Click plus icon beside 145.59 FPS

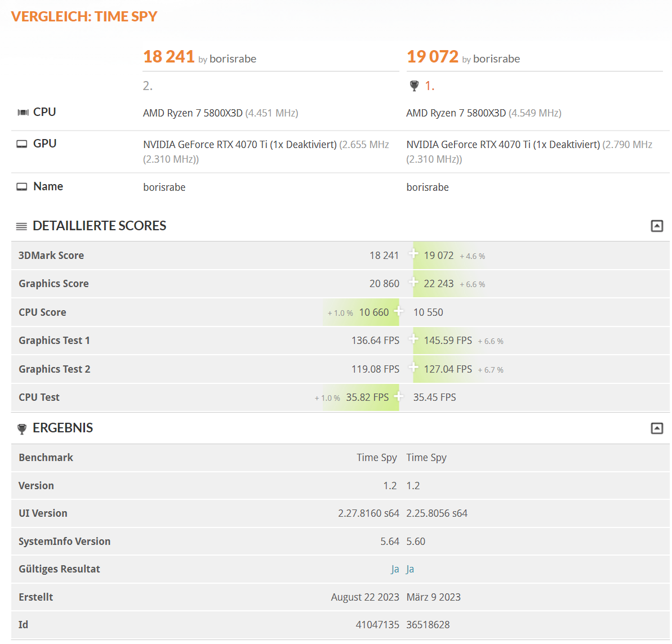point(413,339)
